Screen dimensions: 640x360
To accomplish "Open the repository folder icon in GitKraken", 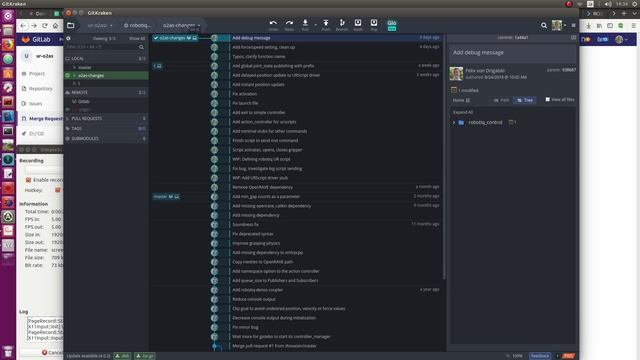I will [x=71, y=25].
